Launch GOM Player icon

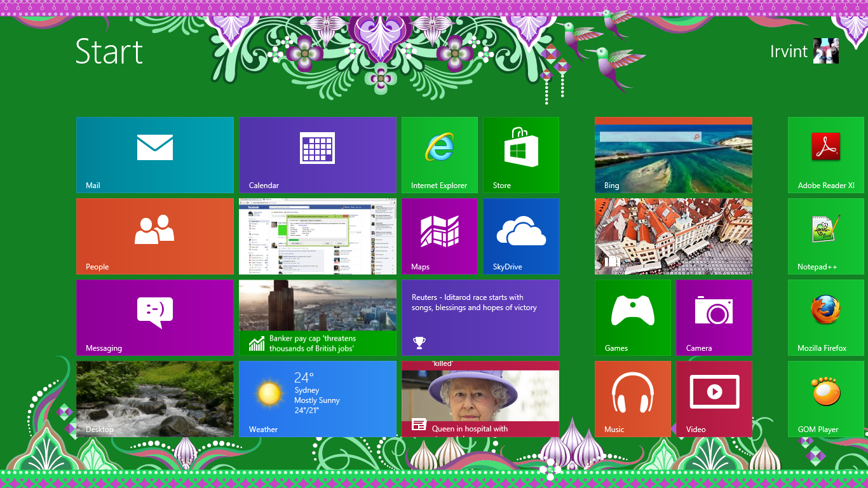tap(826, 391)
